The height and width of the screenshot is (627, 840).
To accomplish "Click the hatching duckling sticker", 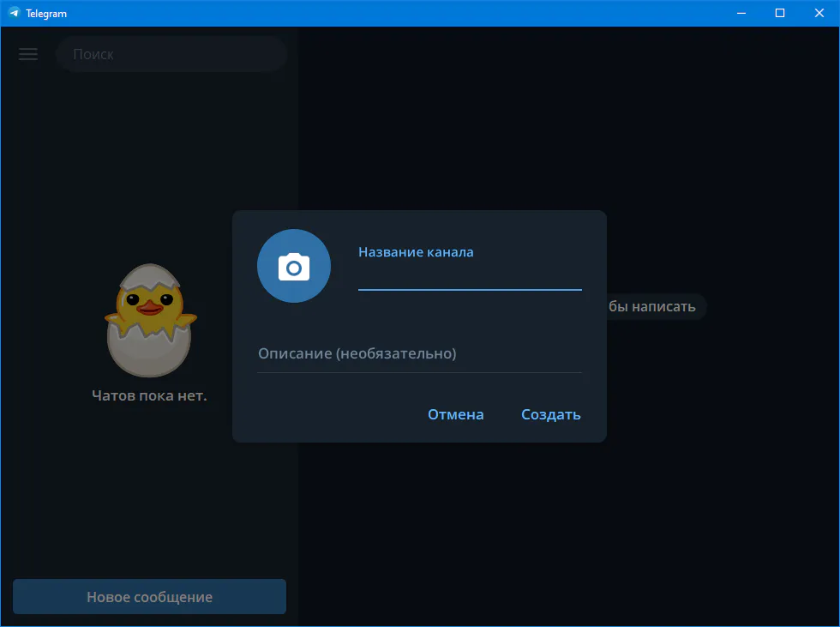I will click(150, 319).
